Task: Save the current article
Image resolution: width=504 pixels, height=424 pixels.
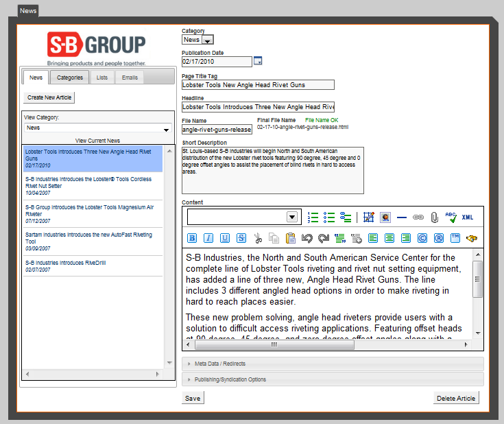Action: (x=193, y=398)
